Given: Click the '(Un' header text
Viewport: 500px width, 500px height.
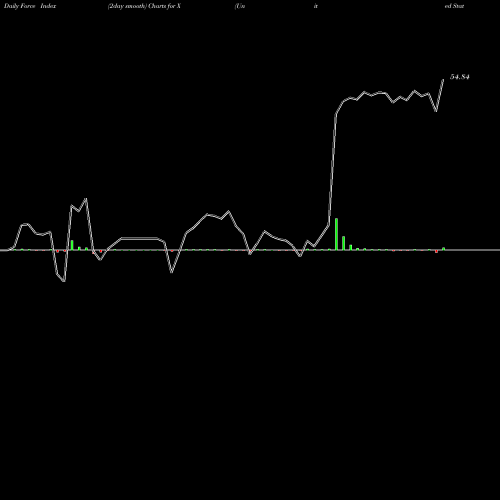Looking at the screenshot, I should coord(240,6).
